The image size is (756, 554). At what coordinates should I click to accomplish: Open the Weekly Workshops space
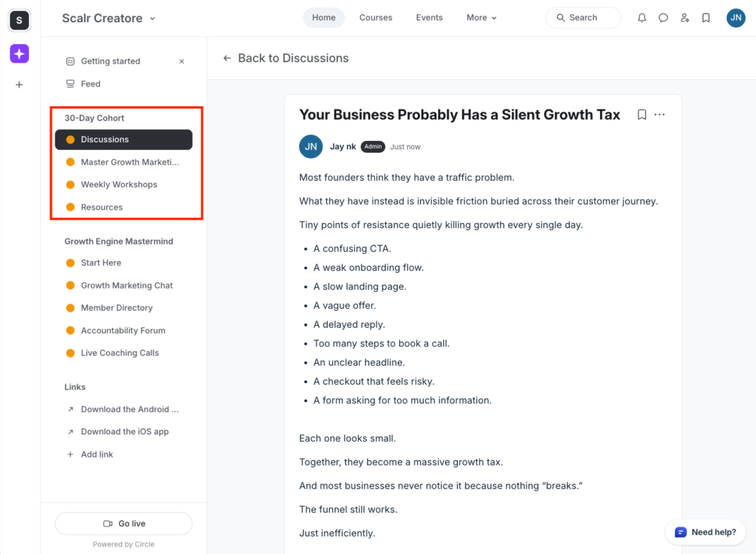tap(123, 185)
